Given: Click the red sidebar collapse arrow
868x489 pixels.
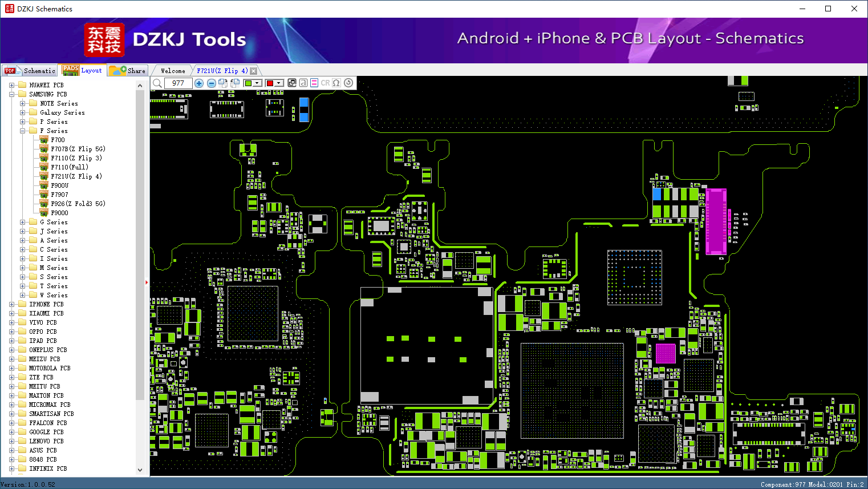Looking at the screenshot, I should pyautogui.click(x=147, y=282).
